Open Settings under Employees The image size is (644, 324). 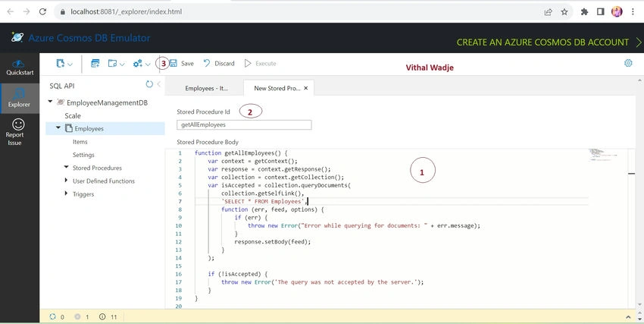point(83,155)
